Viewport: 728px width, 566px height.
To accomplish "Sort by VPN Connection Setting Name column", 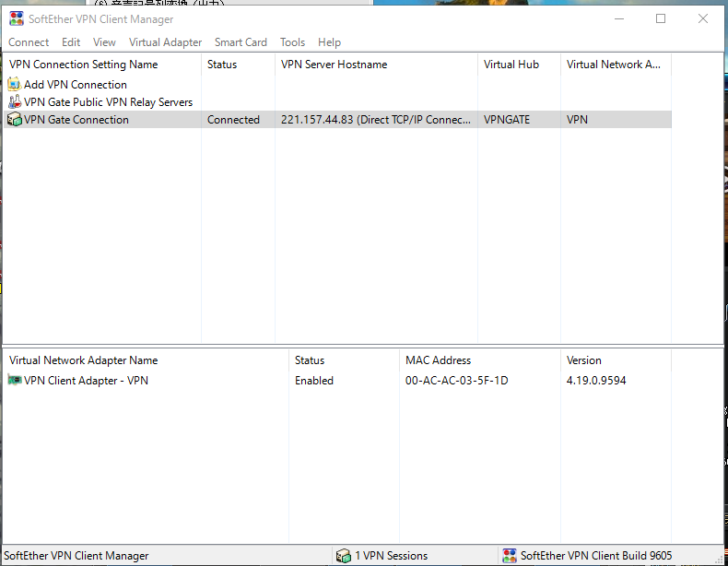I will coord(102,65).
